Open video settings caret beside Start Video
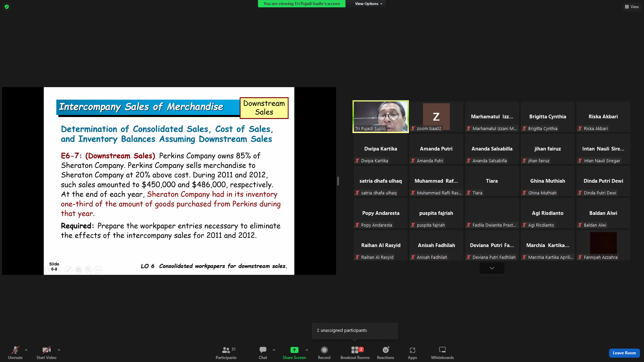This screenshot has width=644, height=362. (59, 350)
